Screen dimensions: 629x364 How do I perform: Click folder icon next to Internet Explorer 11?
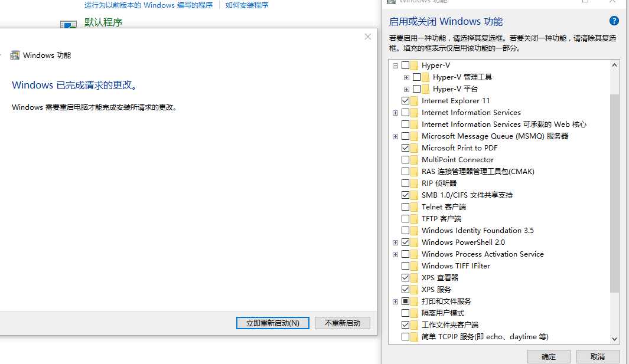[x=415, y=101]
